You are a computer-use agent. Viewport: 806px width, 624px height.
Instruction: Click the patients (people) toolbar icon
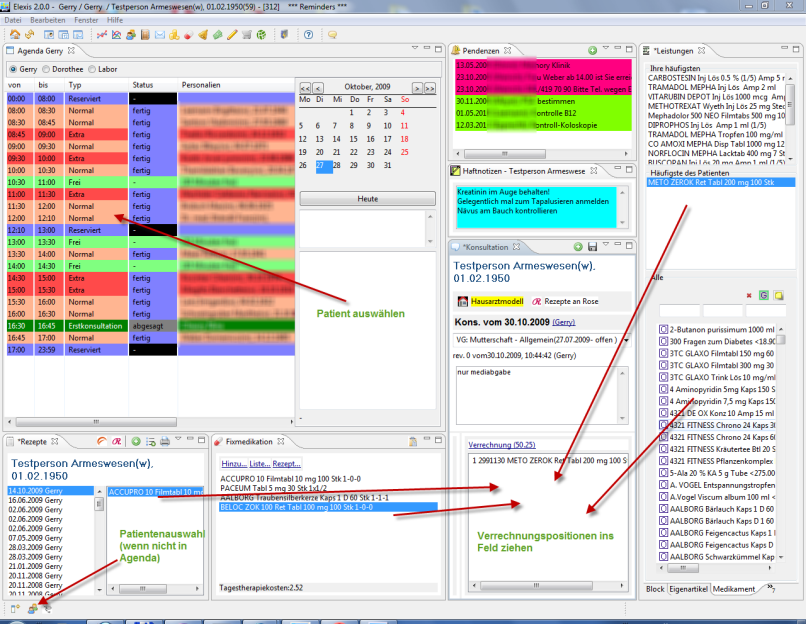click(x=131, y=34)
